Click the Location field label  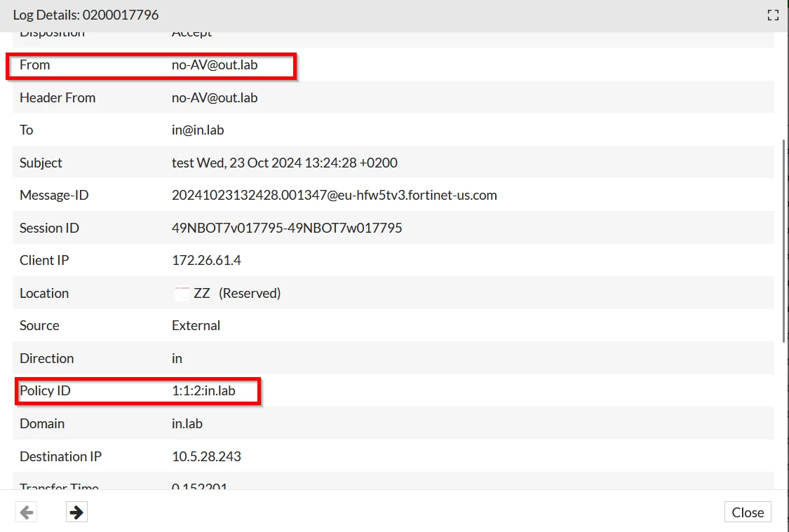(44, 293)
